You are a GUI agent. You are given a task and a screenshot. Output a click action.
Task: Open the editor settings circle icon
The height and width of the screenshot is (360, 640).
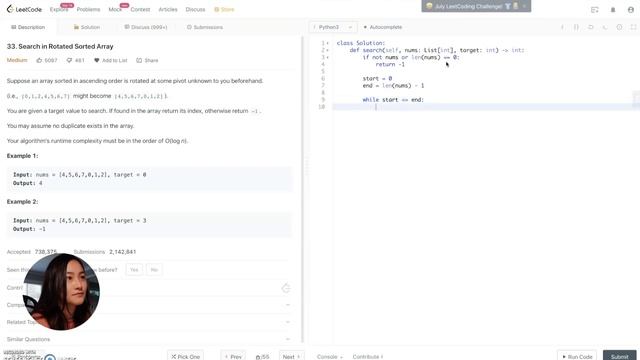[619, 27]
